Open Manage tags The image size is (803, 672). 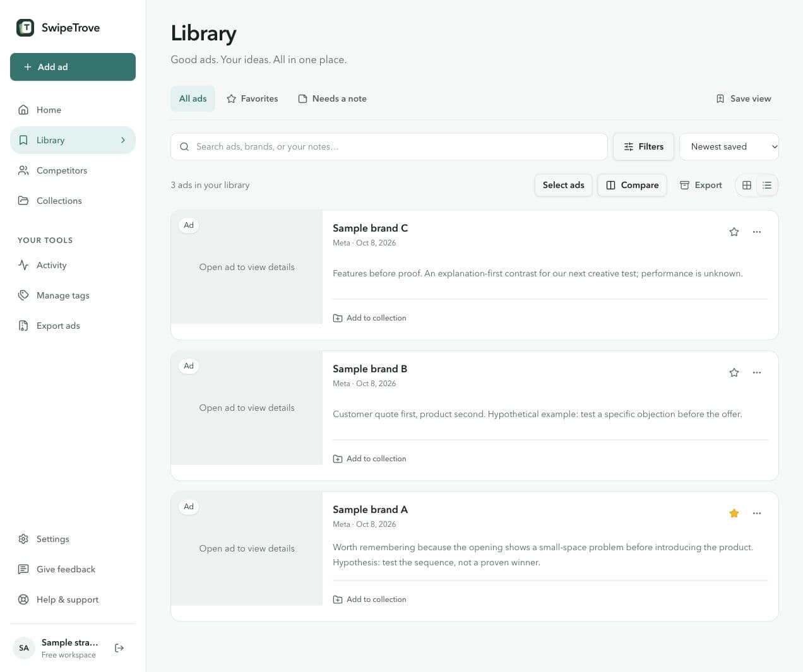73,295
